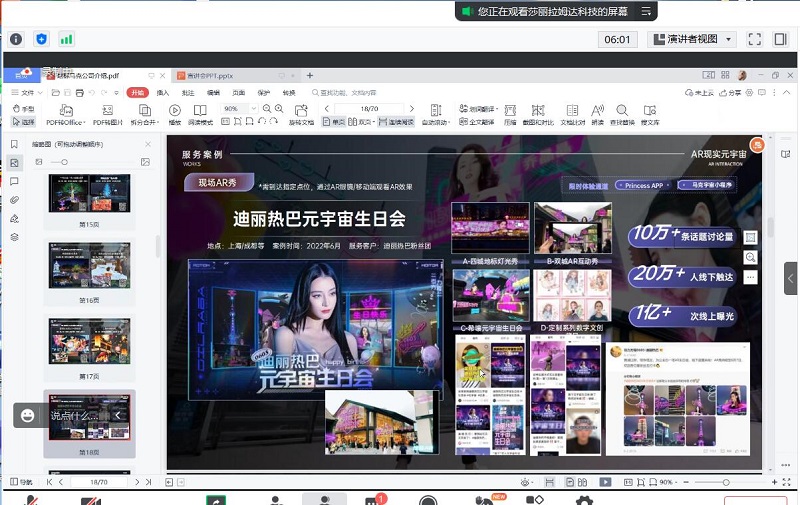
Task: Zoom in with plus magnifier icon
Action: click(279, 109)
